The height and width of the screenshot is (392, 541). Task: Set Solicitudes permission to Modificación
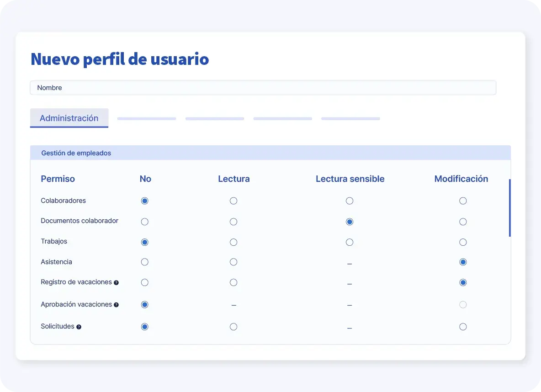(463, 327)
